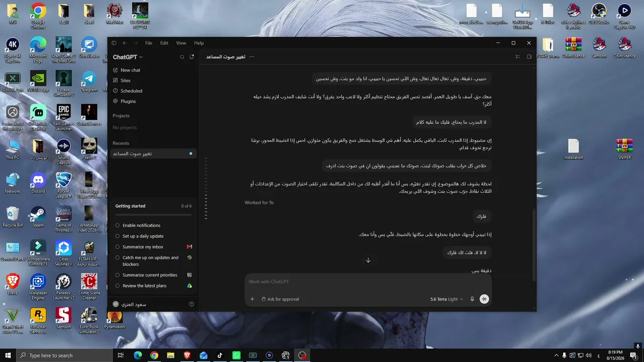This screenshot has width=644, height=362.
Task: Open the side panel icon in chat header
Action: 529,57
